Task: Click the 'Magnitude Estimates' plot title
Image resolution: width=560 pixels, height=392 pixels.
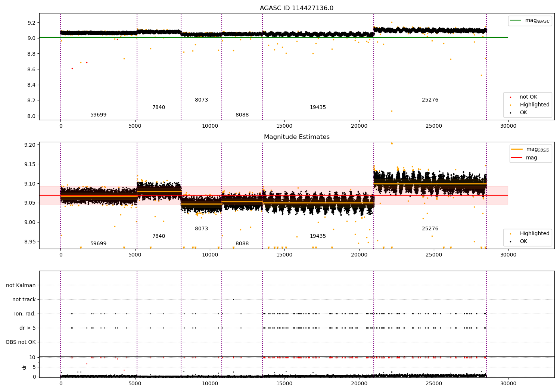Action: [x=296, y=137]
